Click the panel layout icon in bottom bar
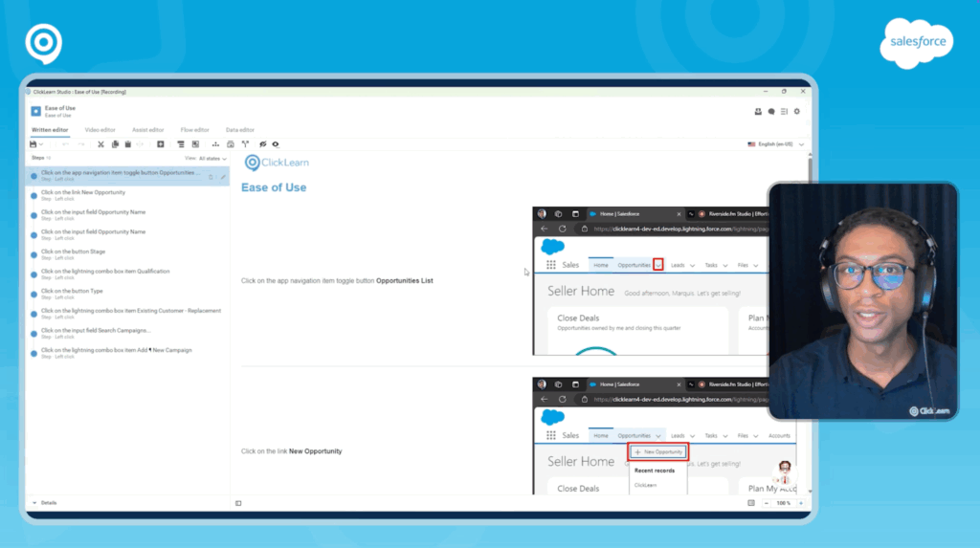Image resolution: width=980 pixels, height=548 pixels. [x=238, y=503]
